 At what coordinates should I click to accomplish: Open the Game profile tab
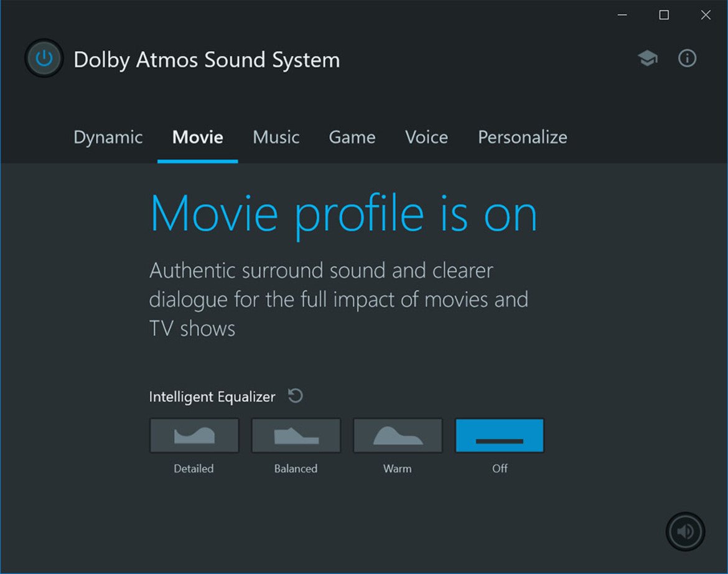tap(352, 137)
